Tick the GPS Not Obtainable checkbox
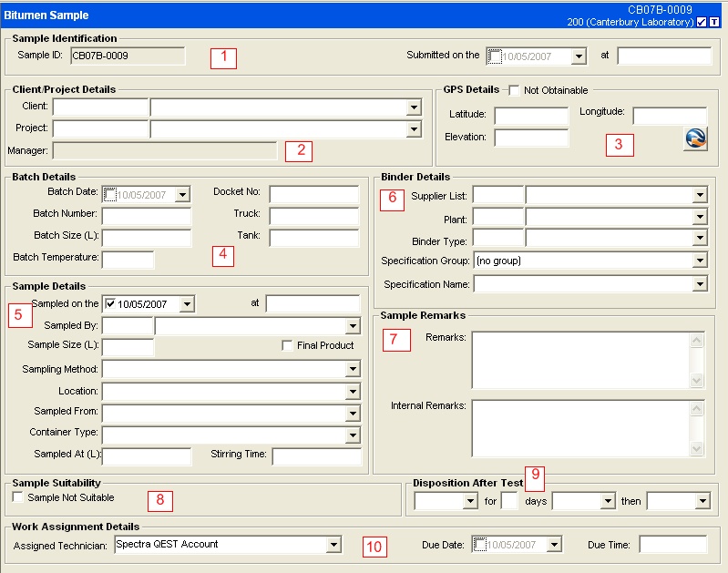 pyautogui.click(x=514, y=90)
